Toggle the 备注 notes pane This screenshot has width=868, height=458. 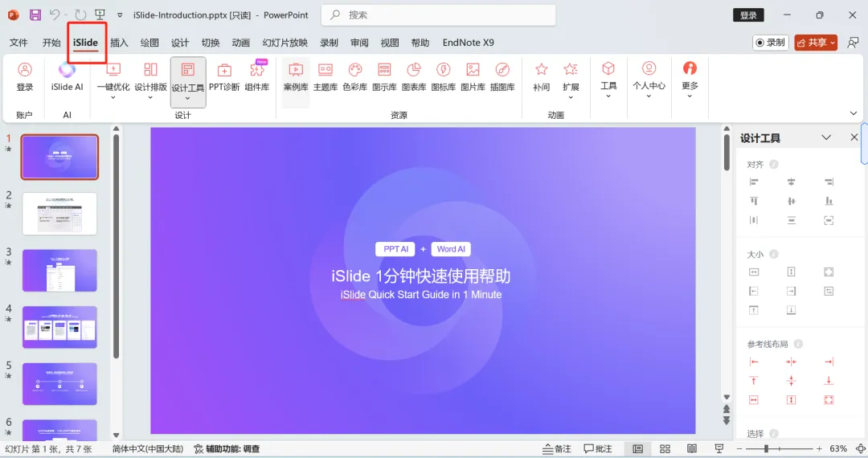pyautogui.click(x=556, y=448)
